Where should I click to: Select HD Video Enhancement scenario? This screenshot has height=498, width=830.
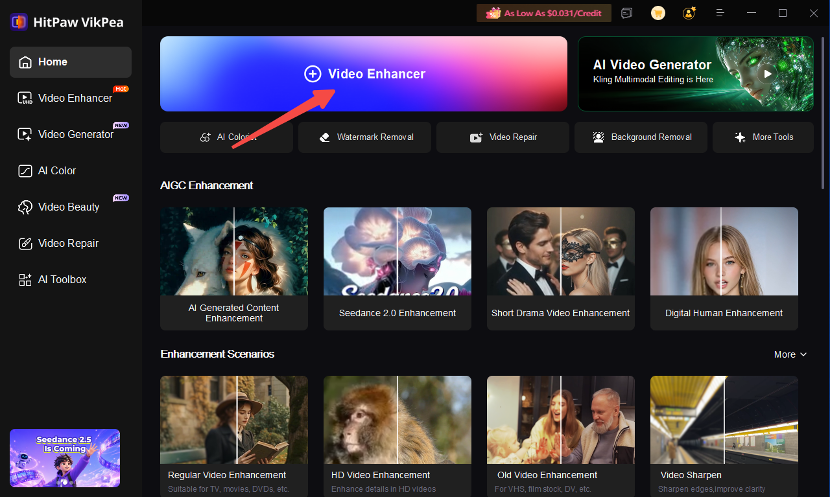397,436
